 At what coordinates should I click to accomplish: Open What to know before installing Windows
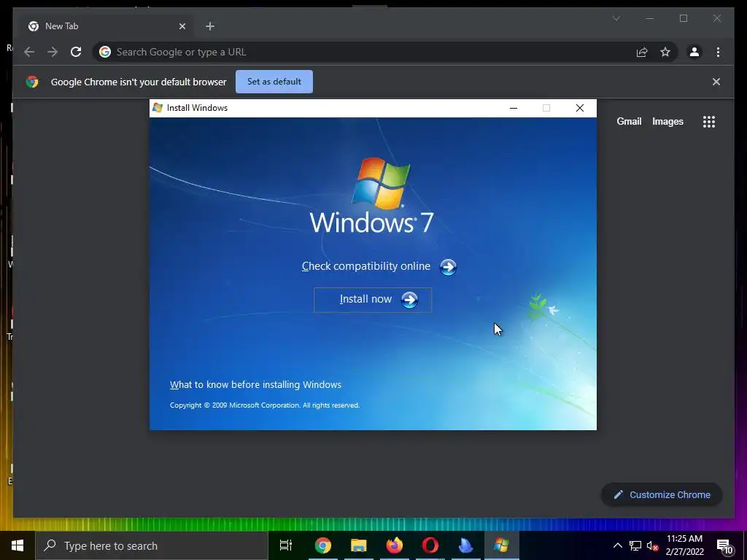click(x=255, y=385)
